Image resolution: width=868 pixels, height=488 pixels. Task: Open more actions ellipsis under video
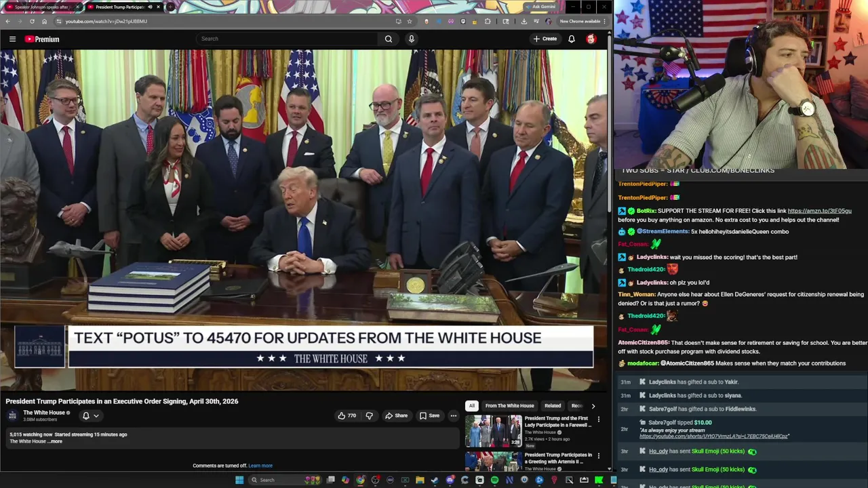pyautogui.click(x=454, y=415)
